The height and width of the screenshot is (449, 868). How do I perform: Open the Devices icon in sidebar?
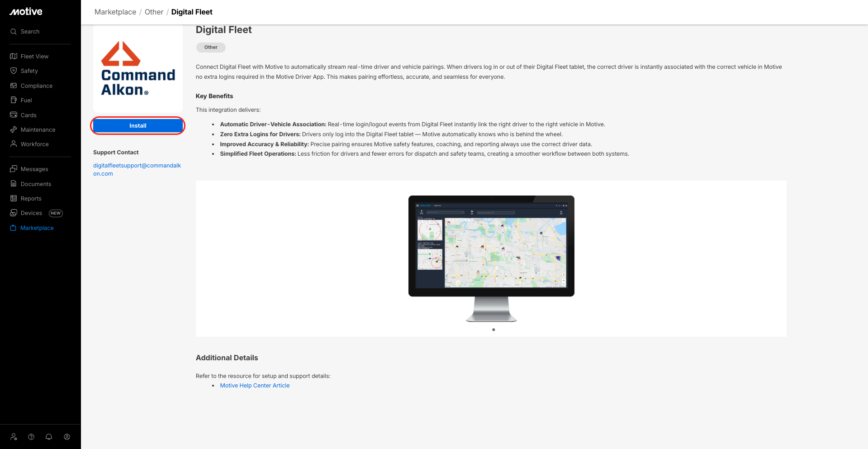point(14,213)
